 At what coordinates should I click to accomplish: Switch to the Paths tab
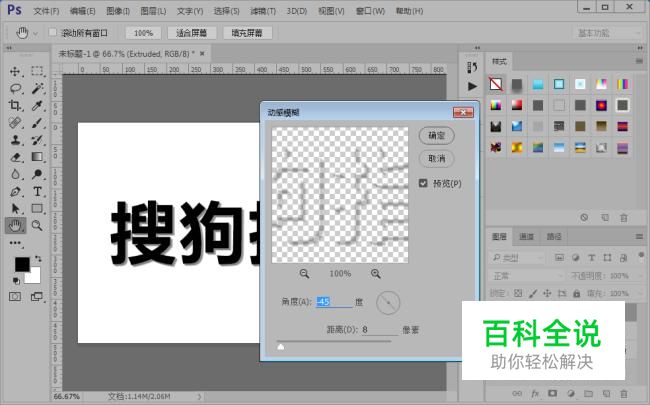point(554,237)
